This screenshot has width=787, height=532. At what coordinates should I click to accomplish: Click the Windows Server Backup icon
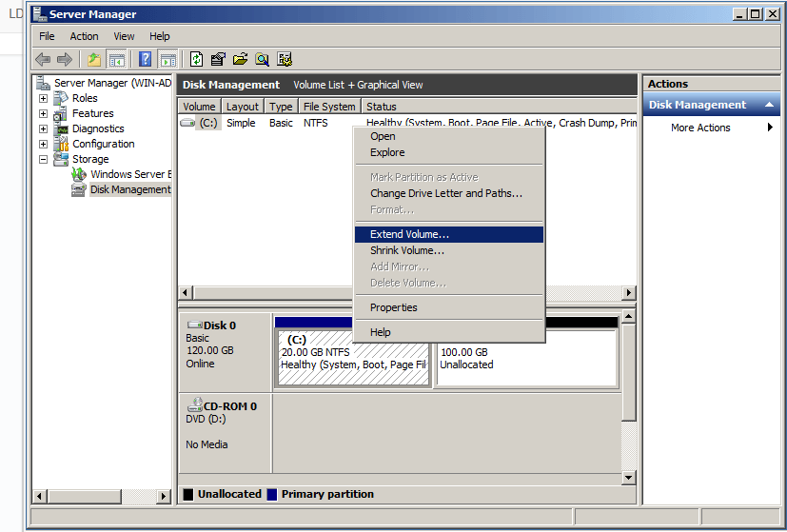pos(79,174)
